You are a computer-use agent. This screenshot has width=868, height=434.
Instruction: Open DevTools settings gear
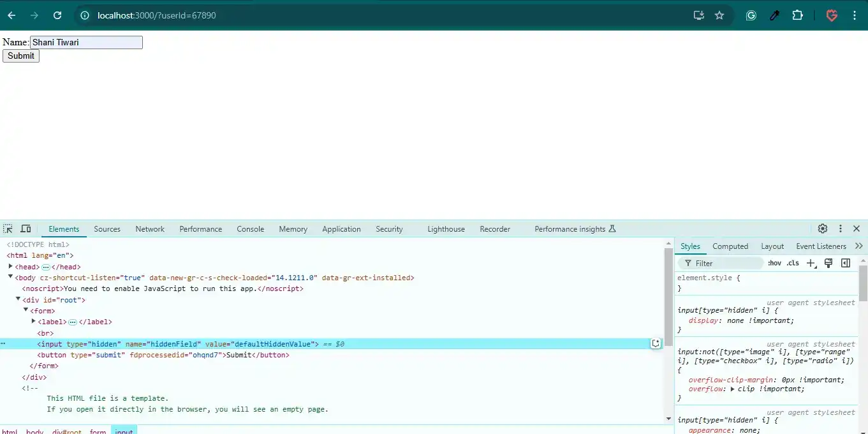pos(823,228)
